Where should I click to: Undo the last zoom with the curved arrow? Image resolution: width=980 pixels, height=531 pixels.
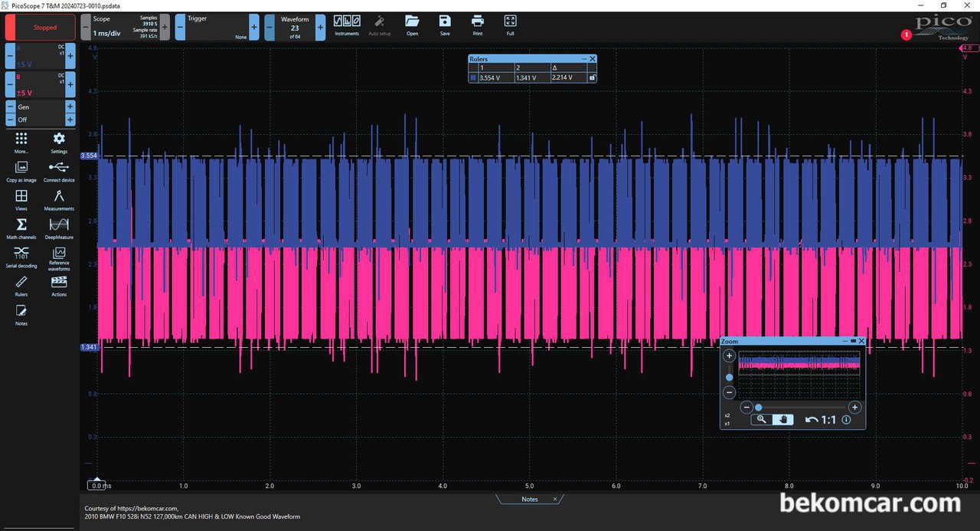pyautogui.click(x=812, y=420)
